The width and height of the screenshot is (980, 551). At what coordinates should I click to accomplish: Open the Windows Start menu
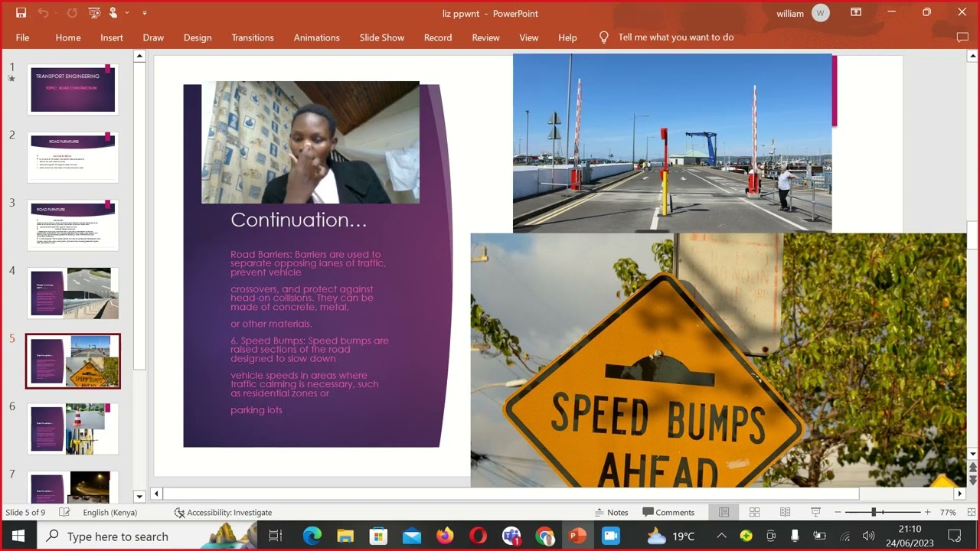[x=18, y=536]
